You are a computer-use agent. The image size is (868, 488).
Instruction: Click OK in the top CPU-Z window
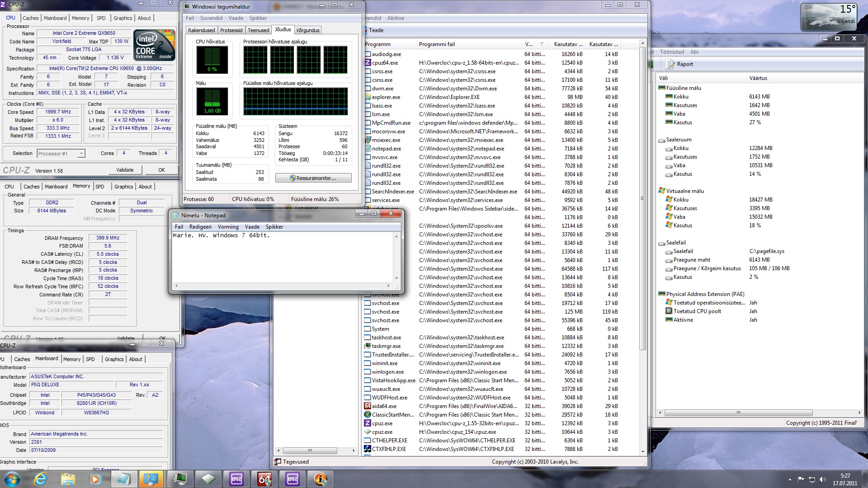pos(161,170)
